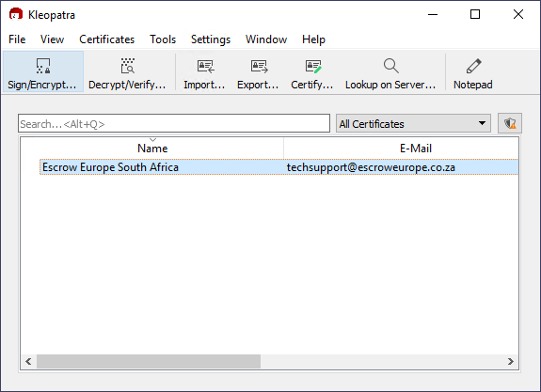Click the techsupport@escroweurope.co.za email cell
Viewport: 541px width, 392px height.
pyautogui.click(x=371, y=167)
